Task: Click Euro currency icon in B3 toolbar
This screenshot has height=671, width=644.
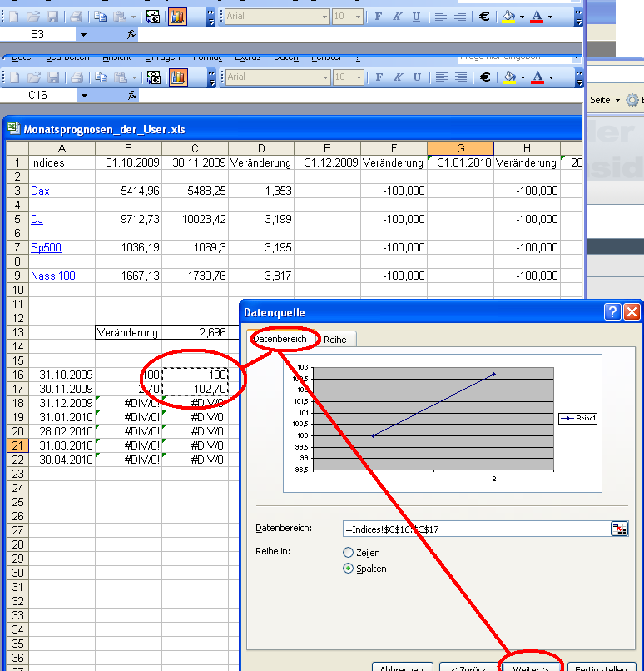Action: (484, 17)
